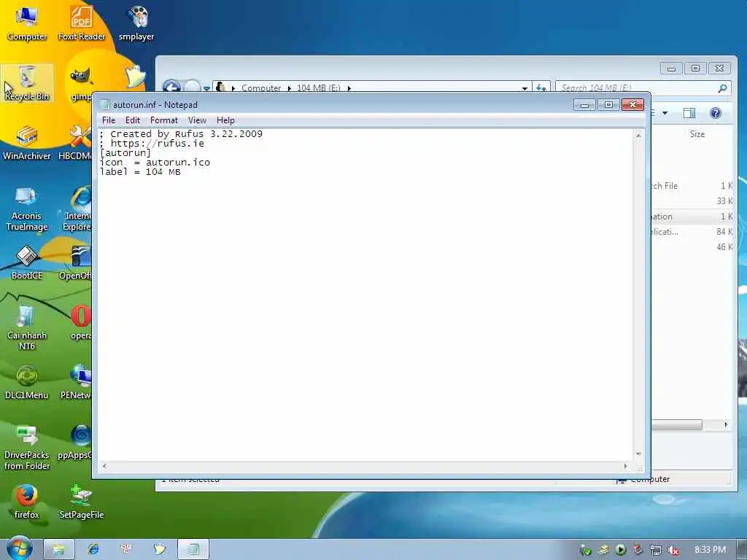The image size is (747, 560).
Task: Launch Internet Explorer from the taskbar
Action: click(93, 549)
